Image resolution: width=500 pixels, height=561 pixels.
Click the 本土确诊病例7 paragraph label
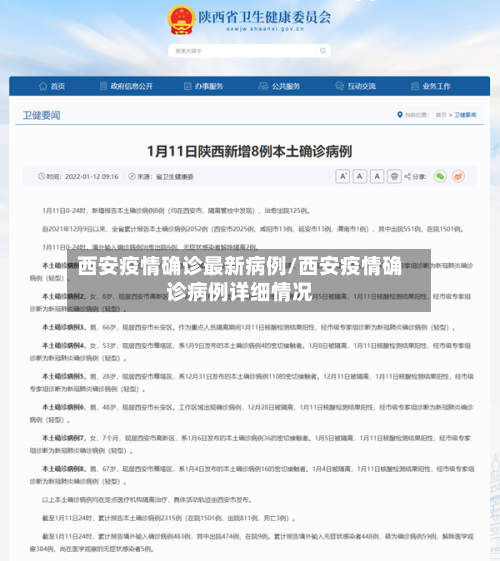[x=64, y=438]
